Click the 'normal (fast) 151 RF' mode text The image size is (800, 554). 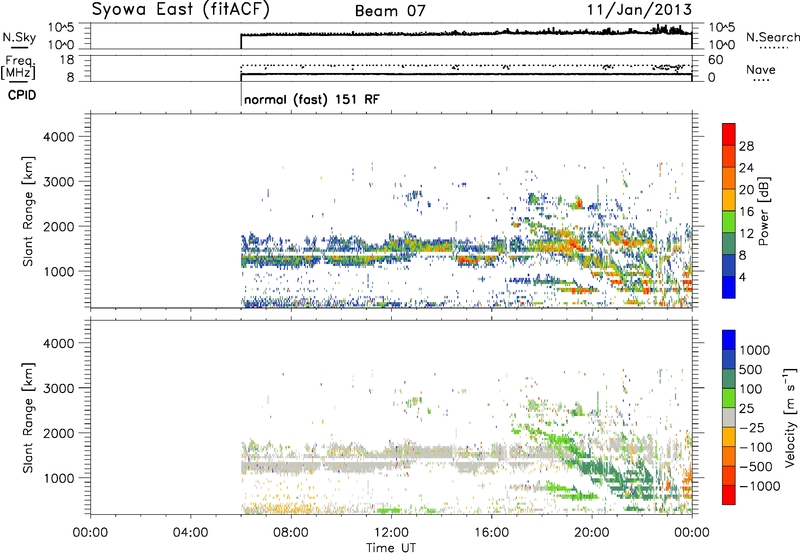[x=312, y=99]
